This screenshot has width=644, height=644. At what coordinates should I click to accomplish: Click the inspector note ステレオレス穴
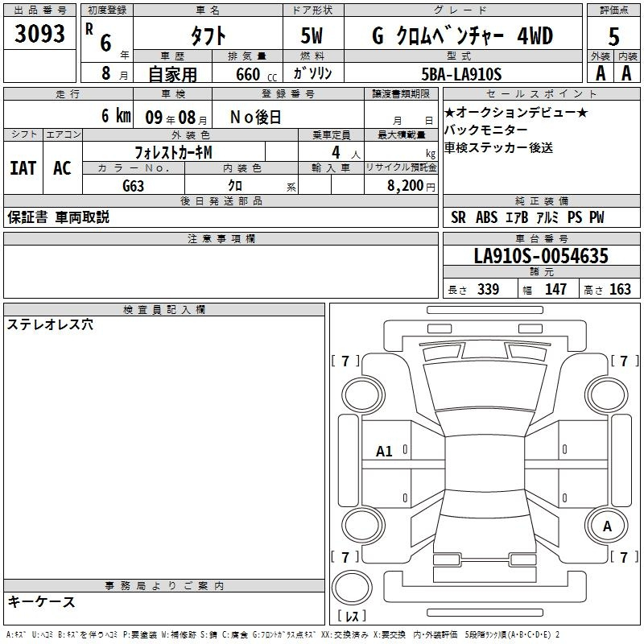[50, 324]
